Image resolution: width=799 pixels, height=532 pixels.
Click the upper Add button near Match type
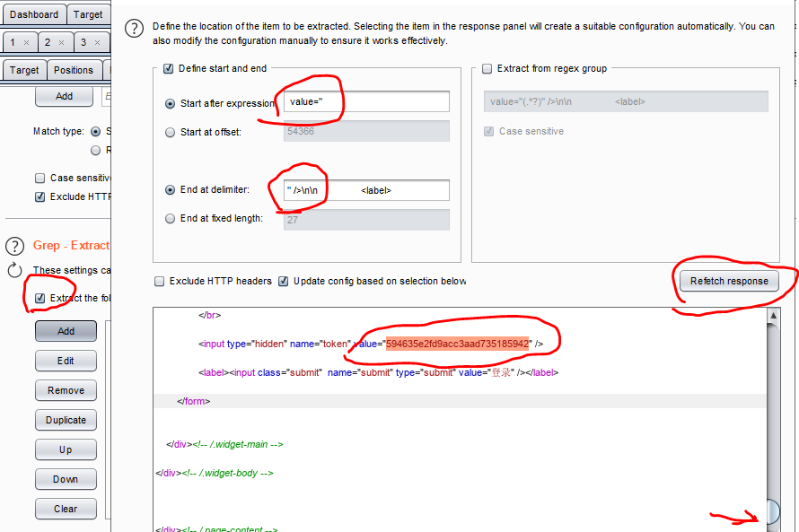[65, 96]
